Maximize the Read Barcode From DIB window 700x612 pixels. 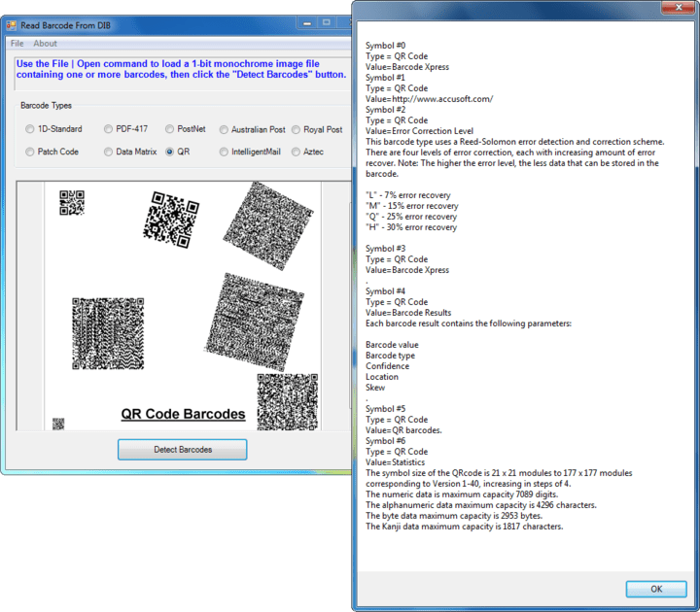click(327, 22)
